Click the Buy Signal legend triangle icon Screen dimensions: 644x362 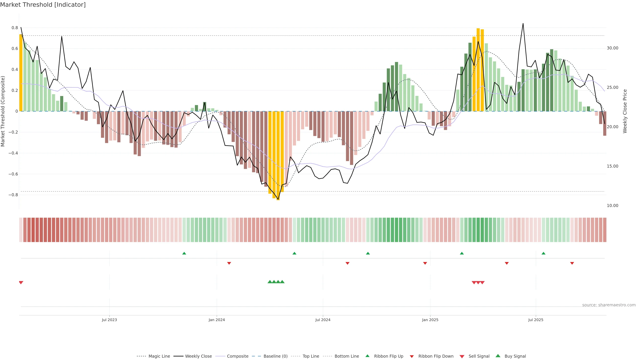[498, 356]
